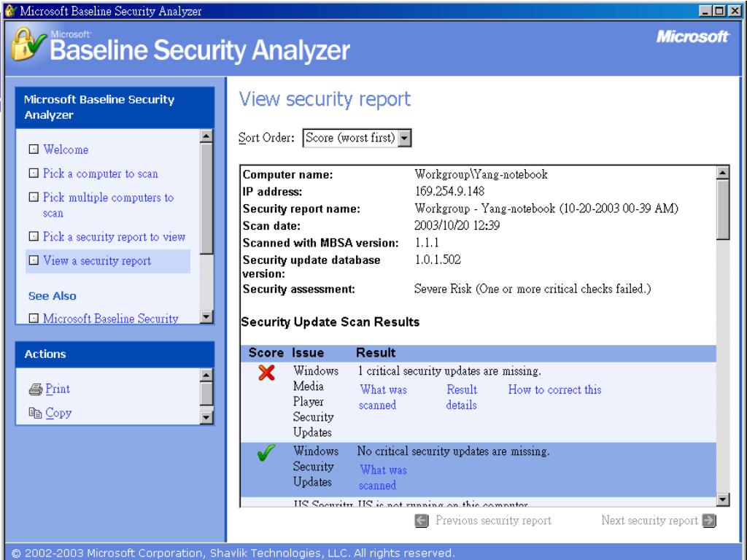Click report pane scrollbar thumb

pyautogui.click(x=723, y=209)
